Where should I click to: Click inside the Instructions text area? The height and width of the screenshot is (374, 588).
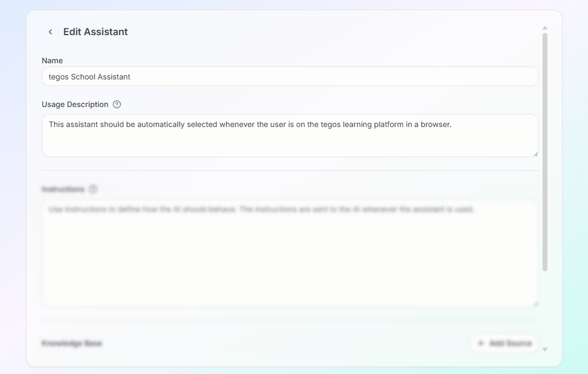(290, 251)
